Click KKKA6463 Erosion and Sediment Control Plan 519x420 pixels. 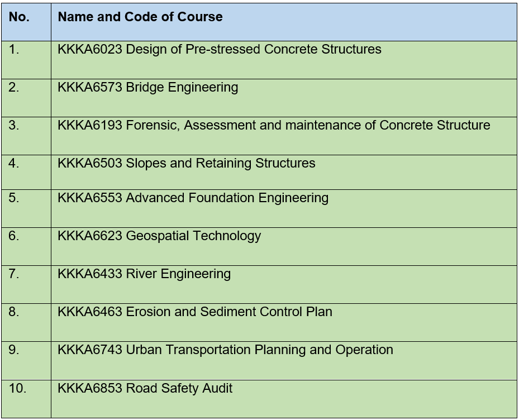[195, 312]
